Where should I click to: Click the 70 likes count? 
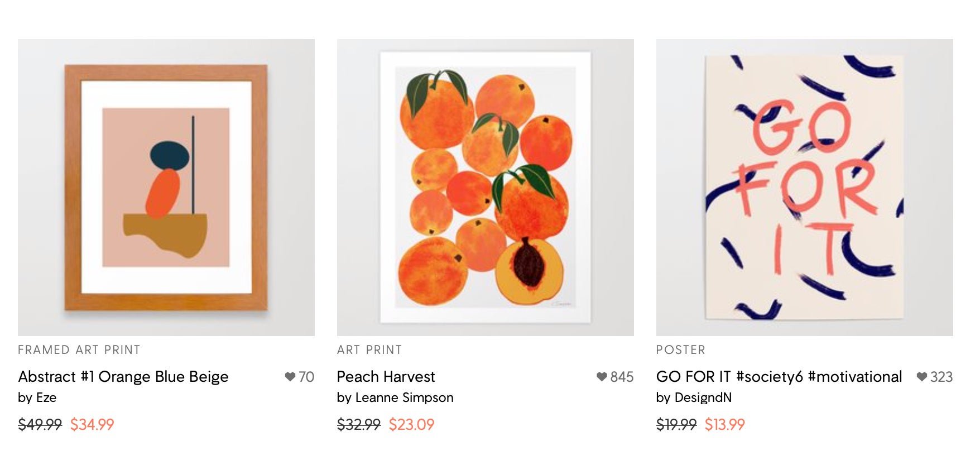(306, 377)
